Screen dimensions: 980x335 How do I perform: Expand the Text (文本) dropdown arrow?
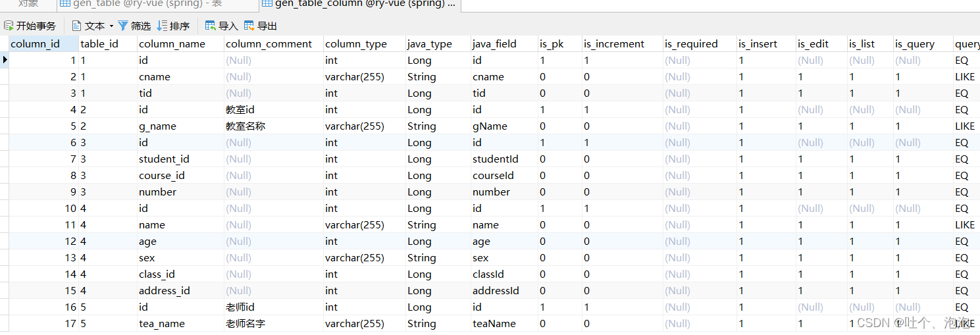point(111,26)
